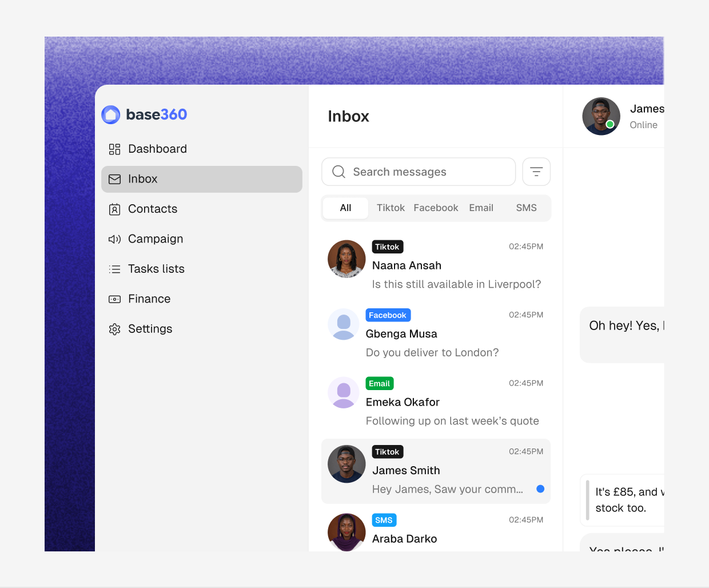
Task: Click the Finance banknote icon
Action: point(114,299)
